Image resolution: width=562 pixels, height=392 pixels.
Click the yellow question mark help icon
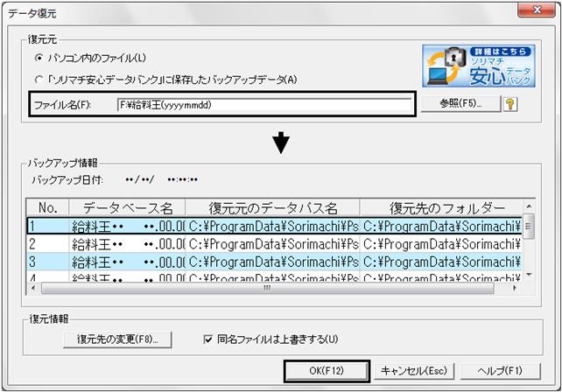pyautogui.click(x=510, y=105)
